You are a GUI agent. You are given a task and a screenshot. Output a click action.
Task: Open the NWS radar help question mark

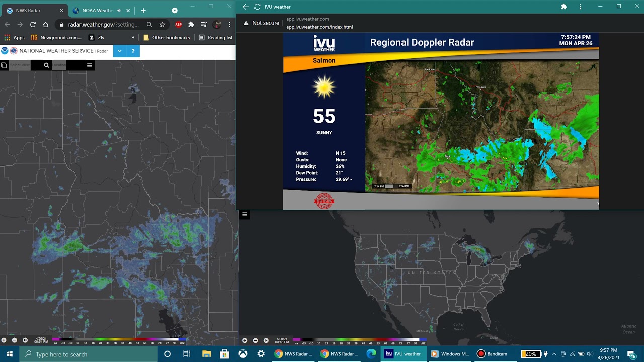tap(133, 51)
